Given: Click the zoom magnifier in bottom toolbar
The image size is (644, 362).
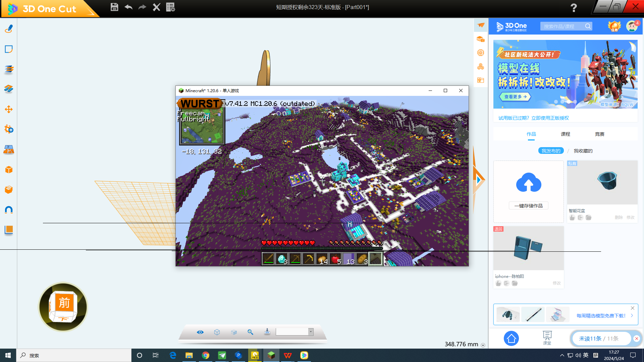Looking at the screenshot, I should coord(250,332).
